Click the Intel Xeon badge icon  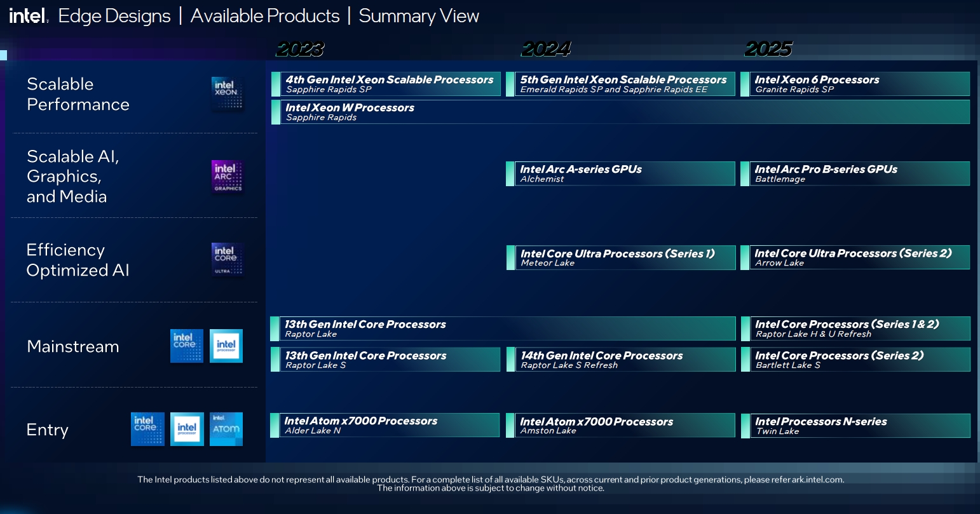[x=227, y=94]
